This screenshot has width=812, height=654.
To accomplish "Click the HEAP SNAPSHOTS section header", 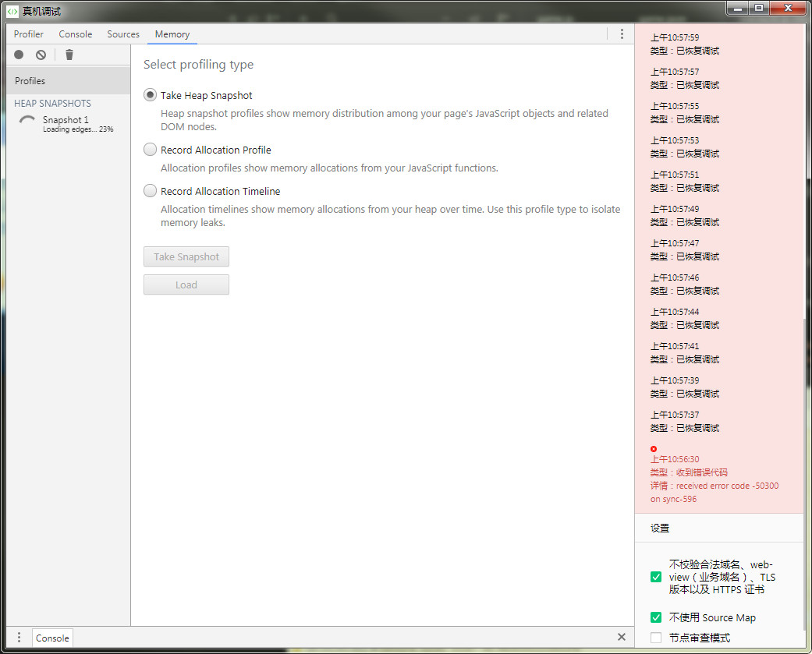I will (x=53, y=104).
